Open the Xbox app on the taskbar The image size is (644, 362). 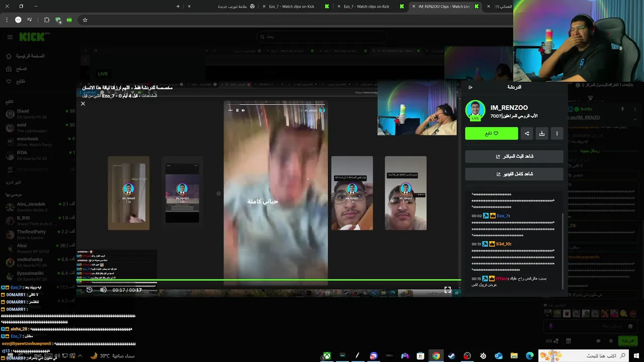[x=327, y=356]
